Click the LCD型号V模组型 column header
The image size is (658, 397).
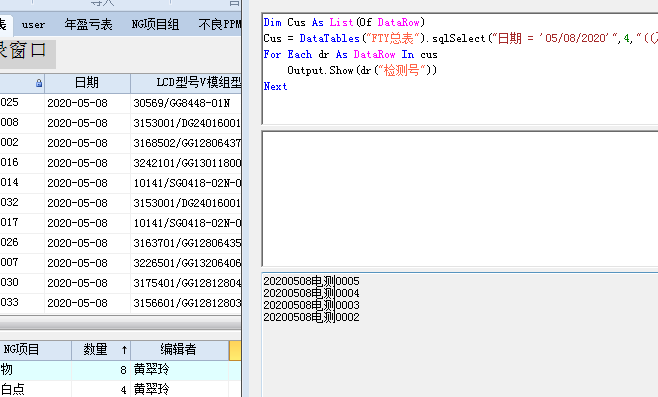(x=186, y=83)
